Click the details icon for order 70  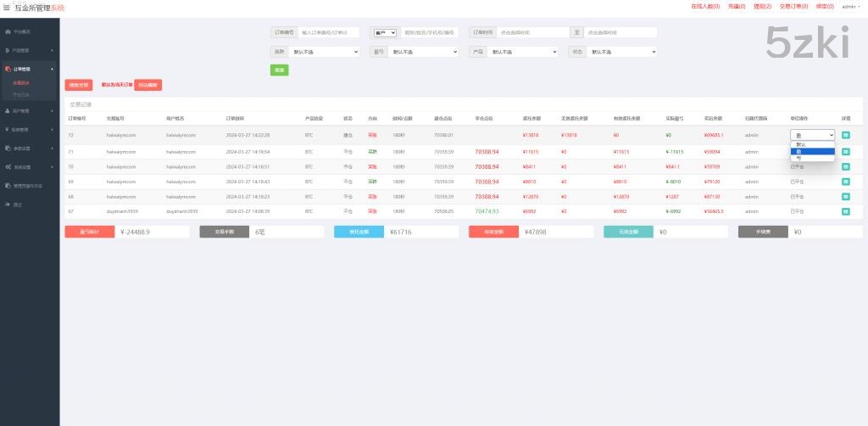pos(845,166)
